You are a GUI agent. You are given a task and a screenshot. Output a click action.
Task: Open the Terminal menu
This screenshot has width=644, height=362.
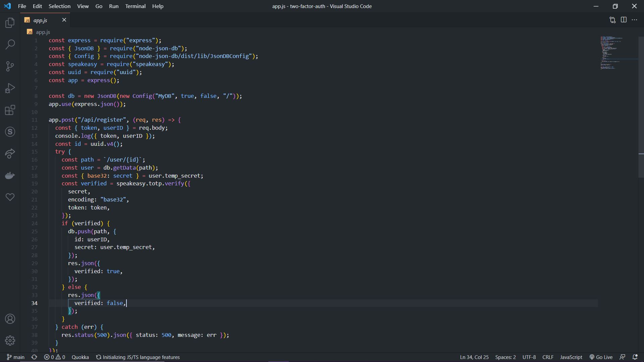(x=135, y=6)
